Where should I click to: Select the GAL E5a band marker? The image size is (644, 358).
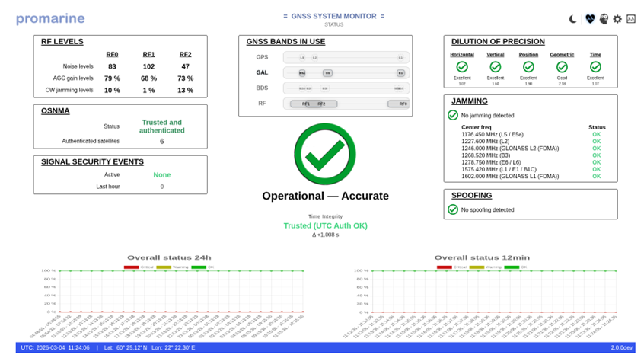(x=302, y=73)
